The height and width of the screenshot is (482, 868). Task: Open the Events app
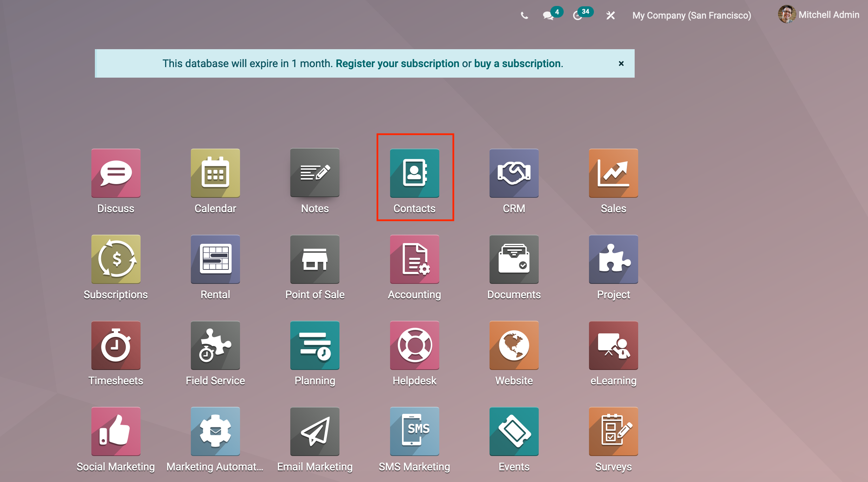[x=514, y=431]
